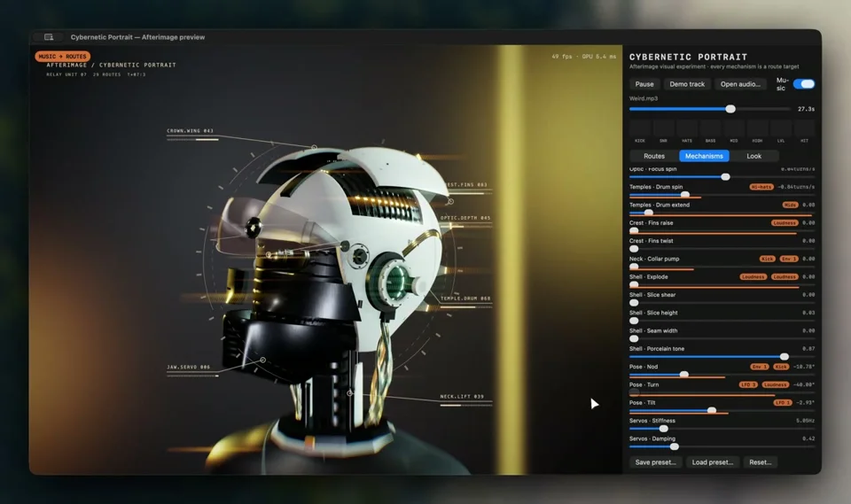Adjust the Pose Tilt slider
This screenshot has width=851, height=504.
point(722,411)
